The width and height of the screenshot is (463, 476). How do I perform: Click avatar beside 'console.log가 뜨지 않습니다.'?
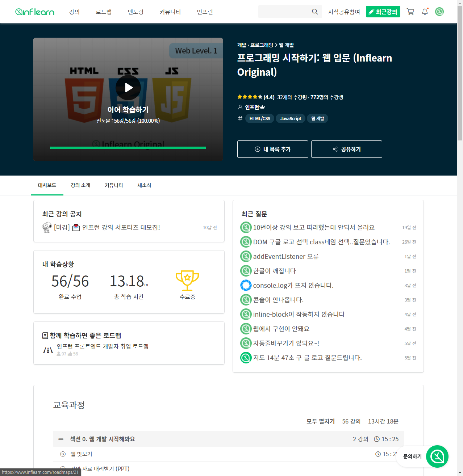point(246,285)
